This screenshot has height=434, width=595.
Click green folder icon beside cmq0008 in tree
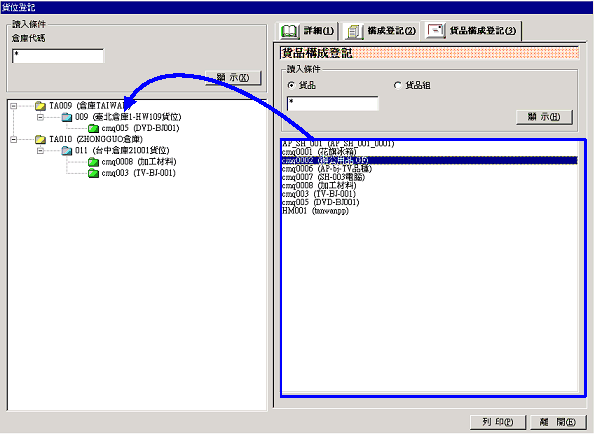point(93,162)
